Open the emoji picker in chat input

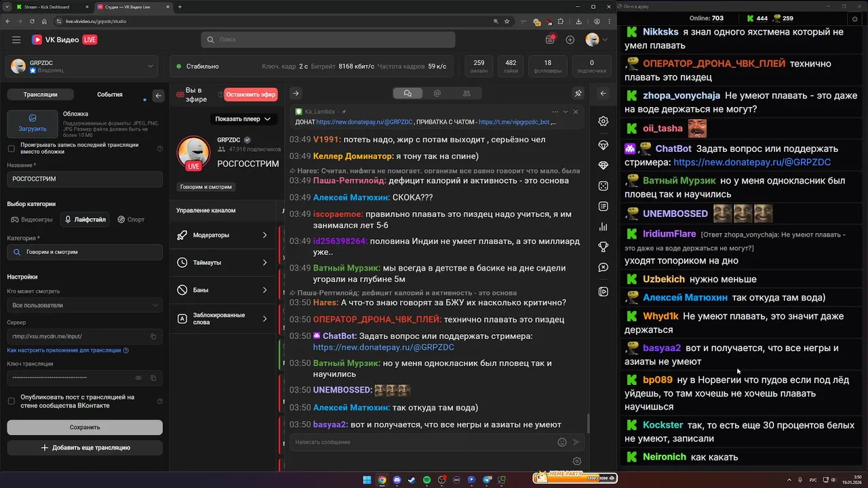point(561,442)
